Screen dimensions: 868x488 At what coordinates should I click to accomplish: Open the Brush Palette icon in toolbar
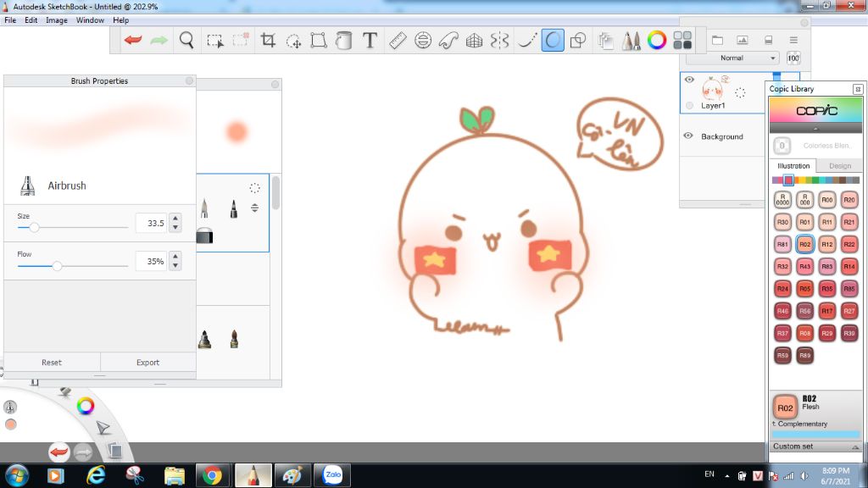tap(631, 40)
